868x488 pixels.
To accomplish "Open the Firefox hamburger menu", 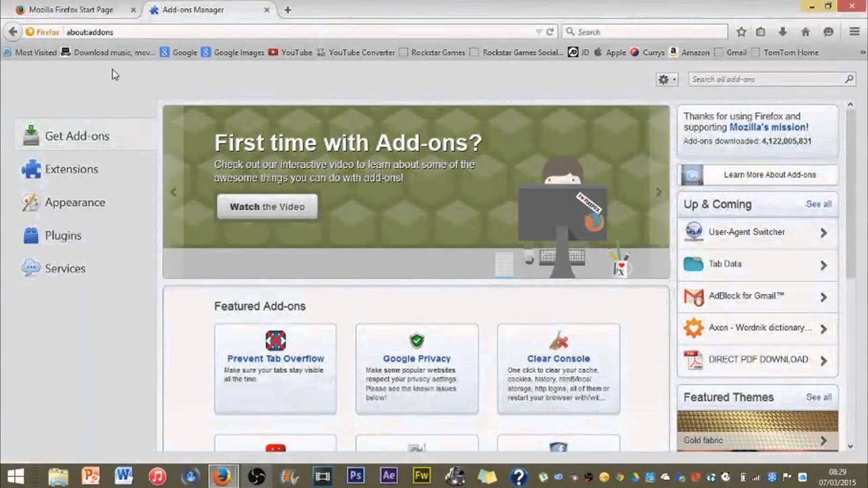I will click(x=854, y=32).
